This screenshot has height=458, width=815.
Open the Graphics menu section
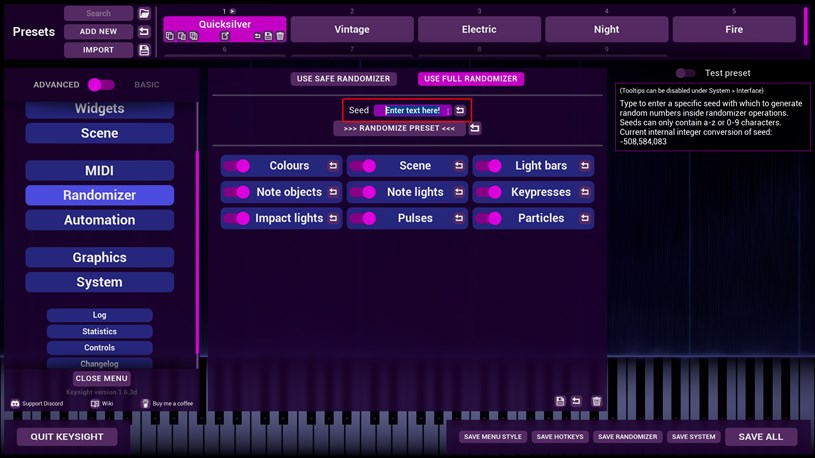(x=99, y=257)
